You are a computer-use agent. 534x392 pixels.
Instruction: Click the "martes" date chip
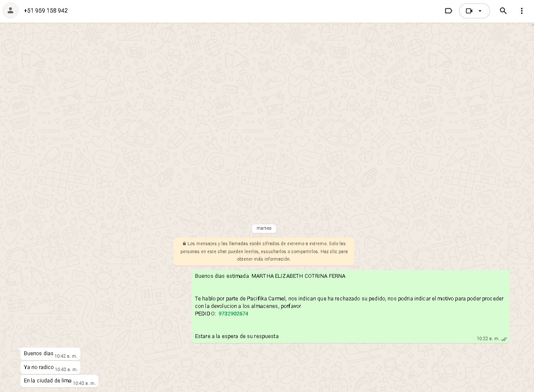point(264,228)
